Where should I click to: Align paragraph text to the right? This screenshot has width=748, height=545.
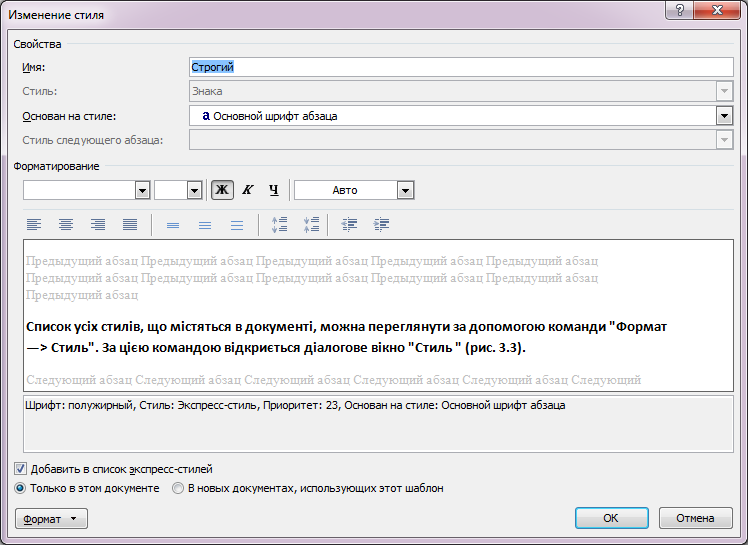[98, 224]
